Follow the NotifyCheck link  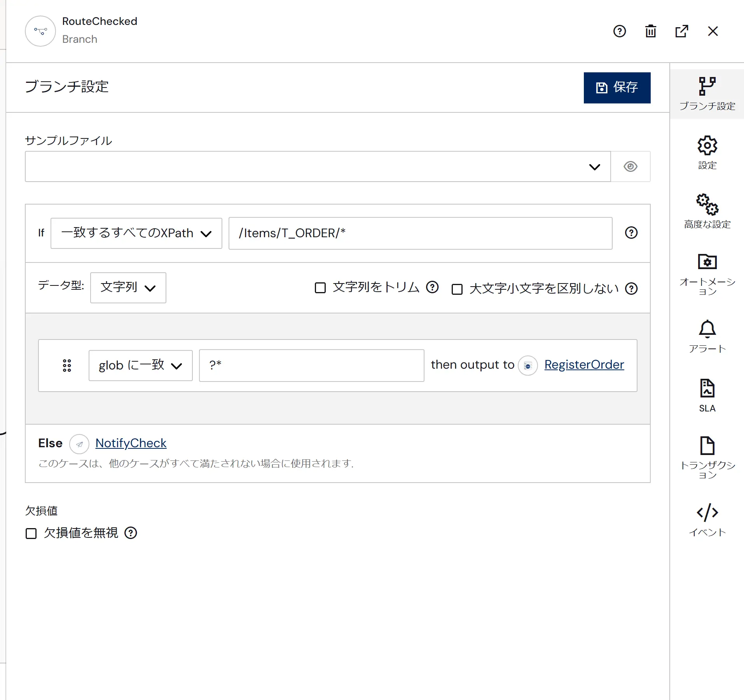tap(131, 443)
